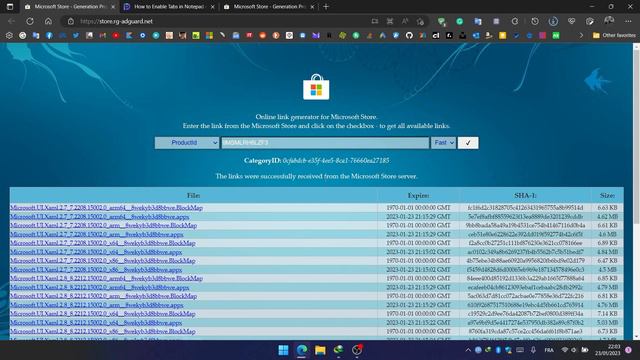Open the ProductId type dropdown

[187, 142]
